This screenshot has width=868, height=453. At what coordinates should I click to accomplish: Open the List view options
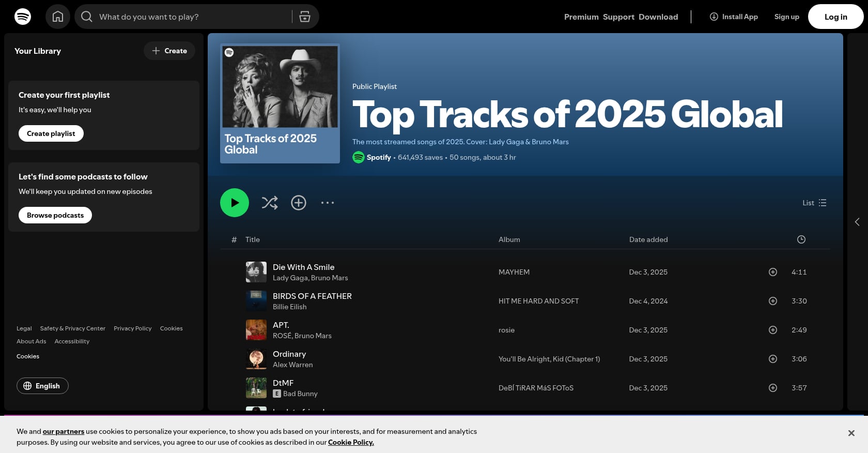pos(814,203)
